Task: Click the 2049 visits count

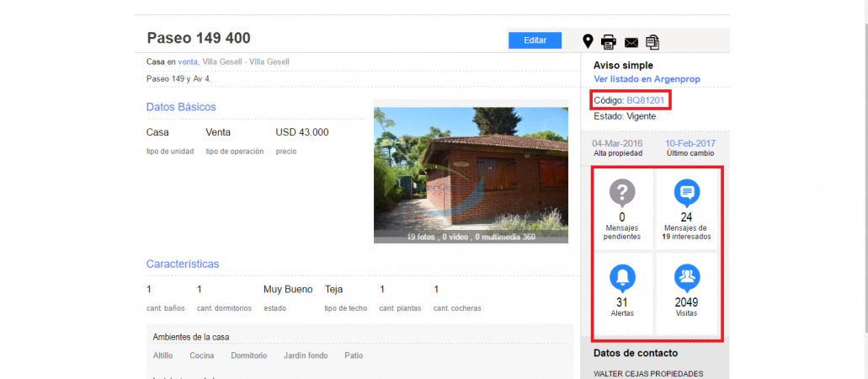Action: [x=686, y=302]
